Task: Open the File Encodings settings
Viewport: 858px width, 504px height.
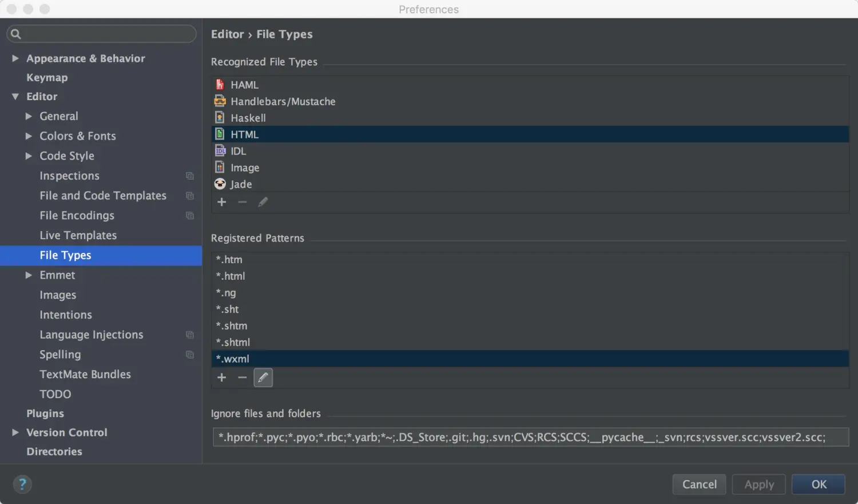Action: click(77, 216)
